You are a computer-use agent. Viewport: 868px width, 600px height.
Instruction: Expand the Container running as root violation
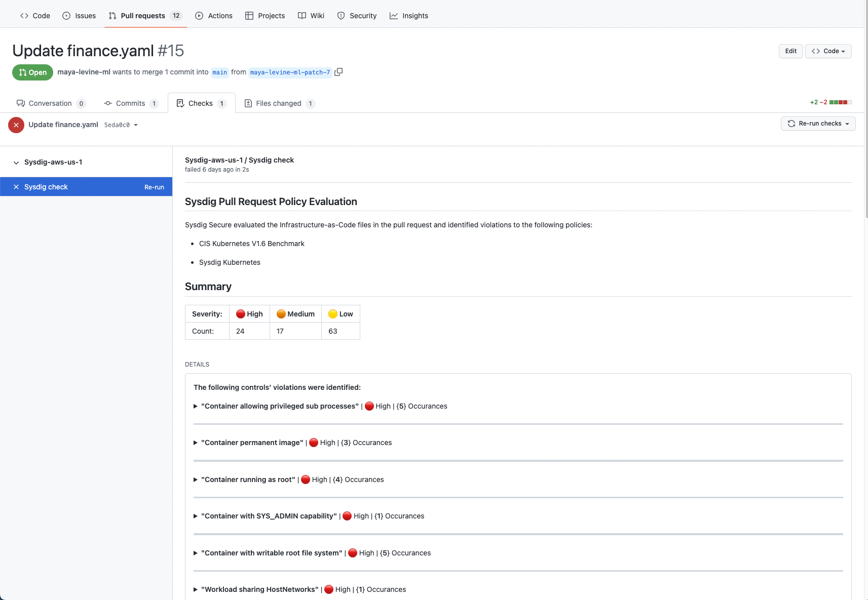[x=195, y=479]
